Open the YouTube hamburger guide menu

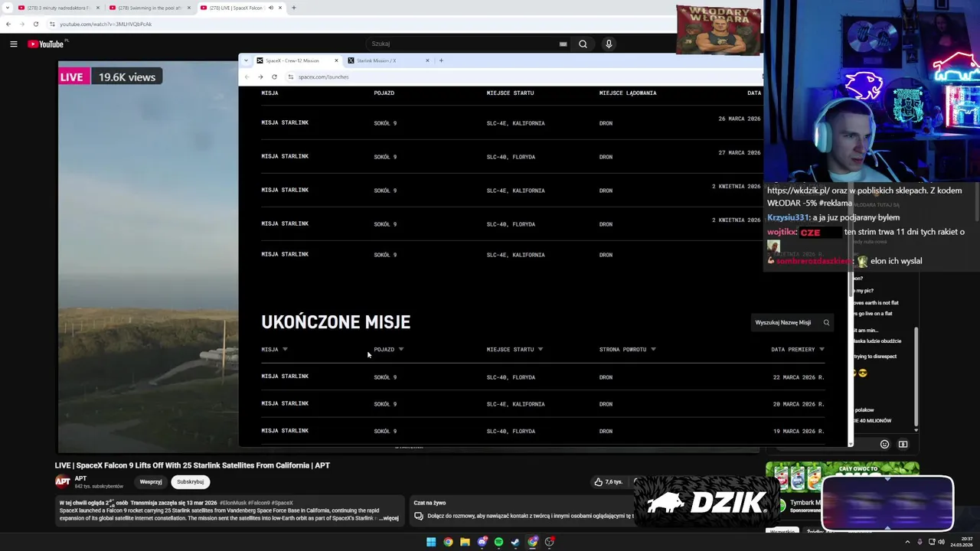(13, 44)
